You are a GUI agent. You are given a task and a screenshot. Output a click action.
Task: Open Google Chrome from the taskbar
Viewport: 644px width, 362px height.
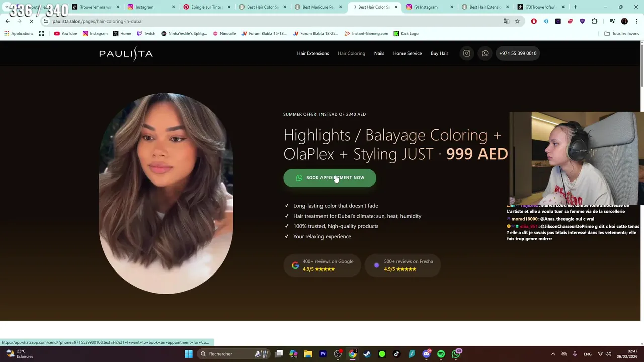(x=352, y=354)
